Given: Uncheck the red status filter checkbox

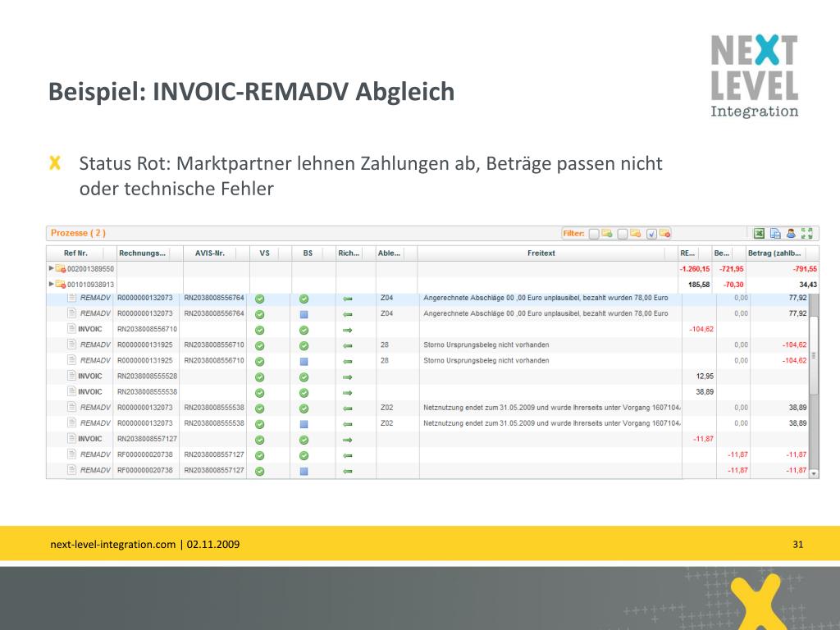Looking at the screenshot, I should click(651, 234).
